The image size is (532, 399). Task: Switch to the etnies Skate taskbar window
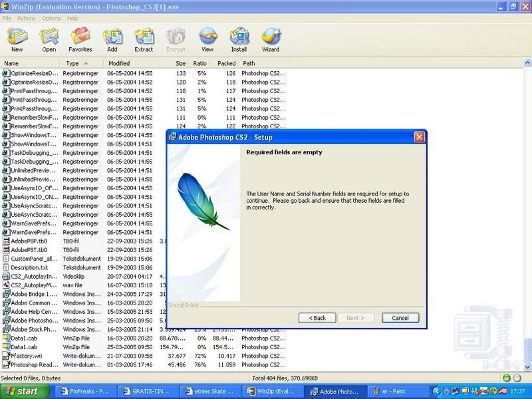[210, 392]
